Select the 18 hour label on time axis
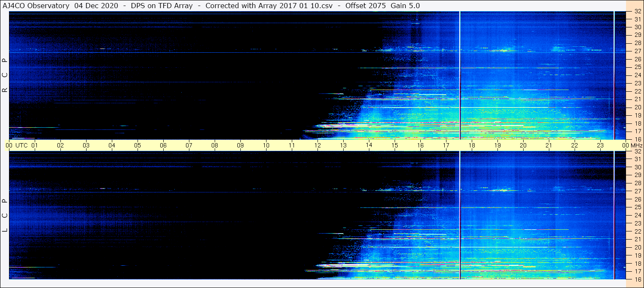Image resolution: width=644 pixels, height=288 pixels. coord(472,145)
